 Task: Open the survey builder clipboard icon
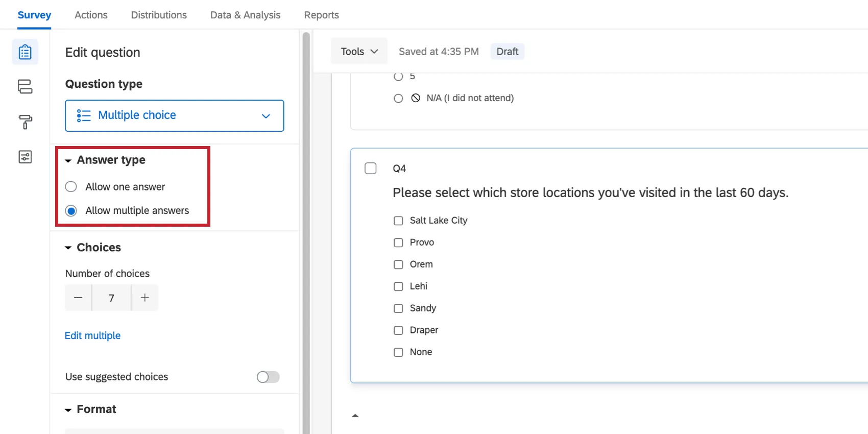[x=25, y=52]
